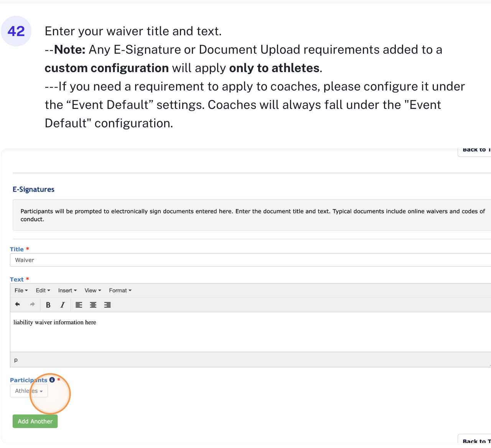The height and width of the screenshot is (448, 491).
Task: Open the File menu in editor
Action: 21,290
